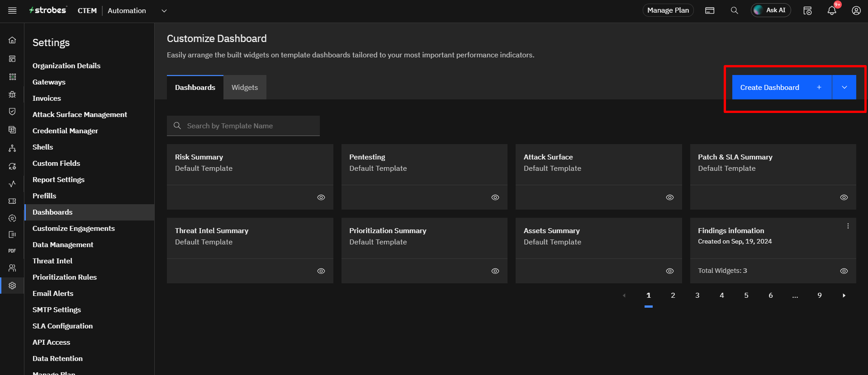Screen dimensions: 868x375
Task: Expand the Create Dashboard dropdown arrow
Action: [x=844, y=87]
